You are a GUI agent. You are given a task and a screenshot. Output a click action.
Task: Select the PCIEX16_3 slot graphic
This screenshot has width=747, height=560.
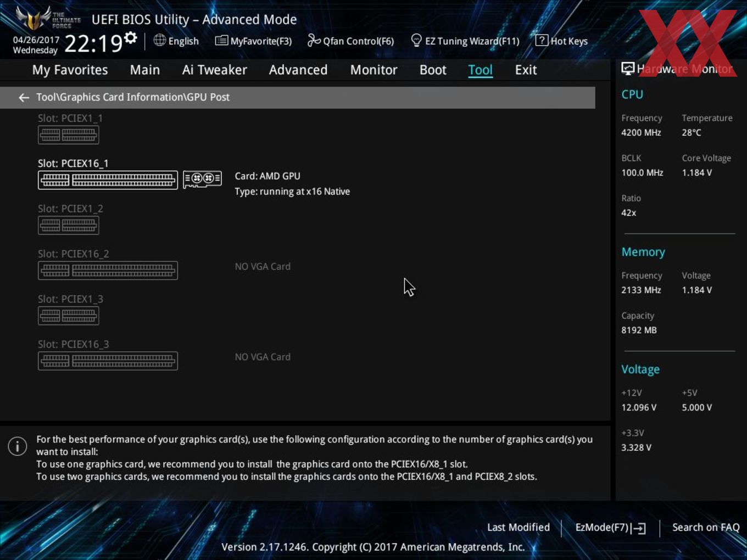tap(108, 361)
